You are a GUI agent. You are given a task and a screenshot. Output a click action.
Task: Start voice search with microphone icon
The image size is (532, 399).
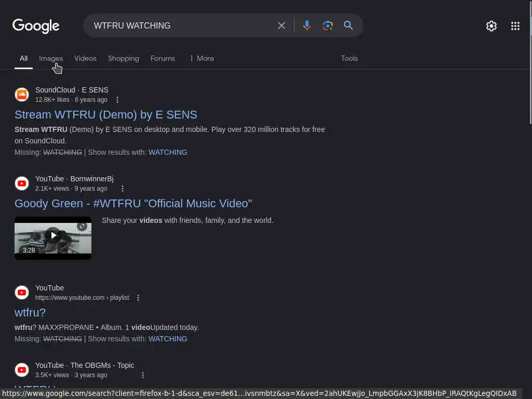[307, 25]
